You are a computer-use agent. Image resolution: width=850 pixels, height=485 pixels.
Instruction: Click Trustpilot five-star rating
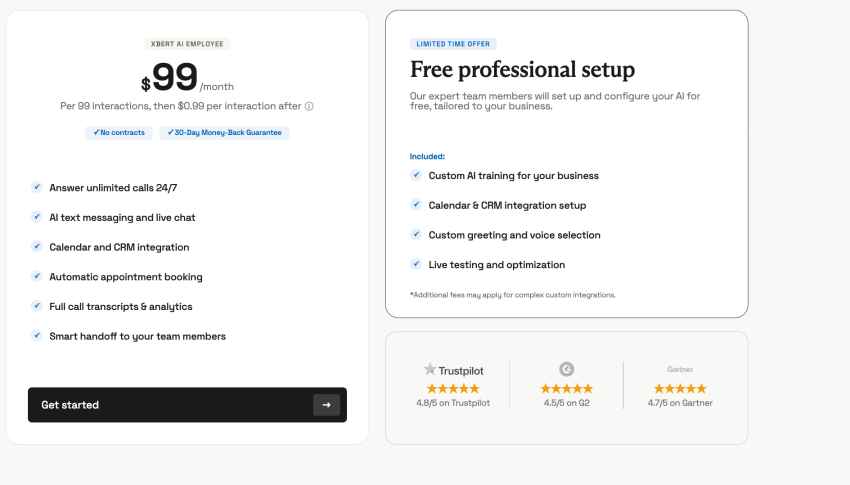pyautogui.click(x=453, y=388)
